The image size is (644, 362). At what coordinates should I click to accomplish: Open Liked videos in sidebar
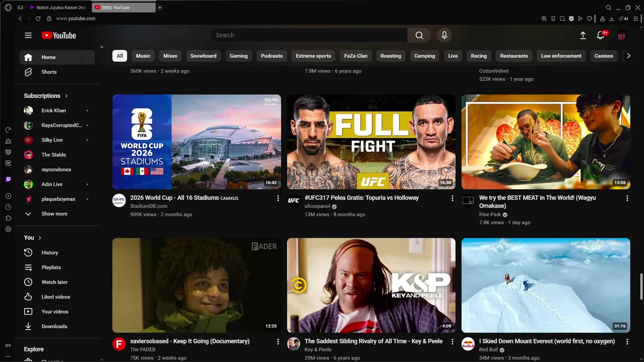click(x=57, y=297)
